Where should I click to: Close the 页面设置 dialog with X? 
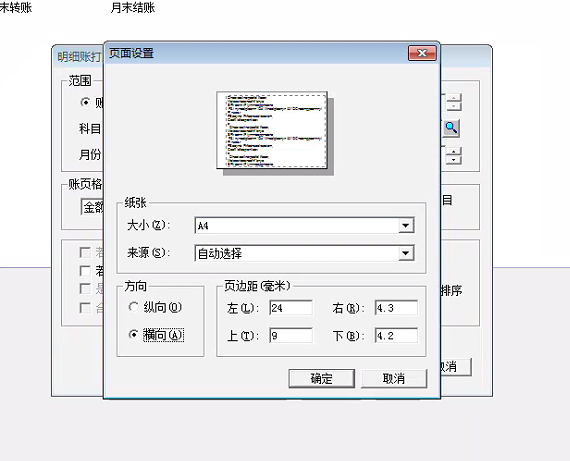click(x=422, y=53)
